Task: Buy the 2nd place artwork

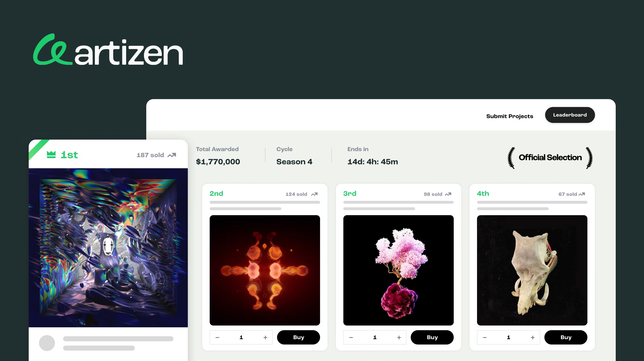Action: (x=298, y=337)
